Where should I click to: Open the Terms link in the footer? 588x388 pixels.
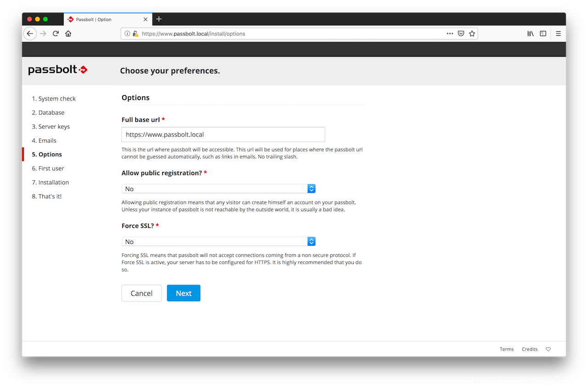pyautogui.click(x=507, y=349)
